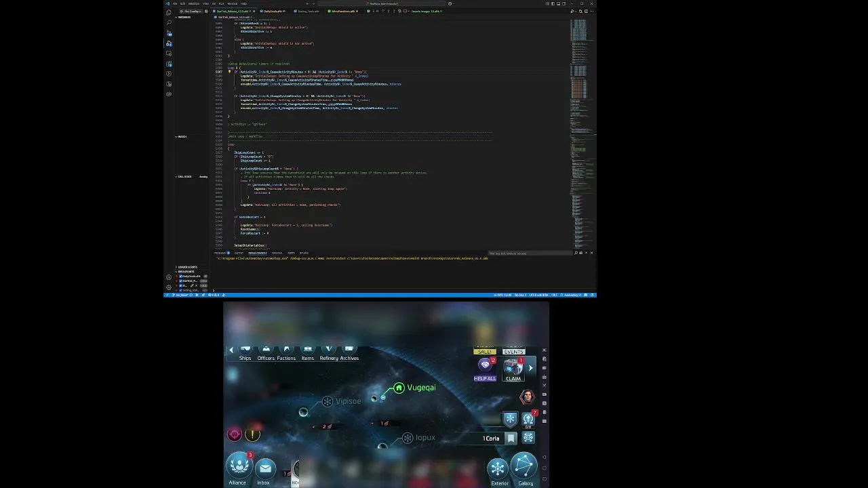
Task: Click the 1Corla bookmark label
Action: [491, 439]
